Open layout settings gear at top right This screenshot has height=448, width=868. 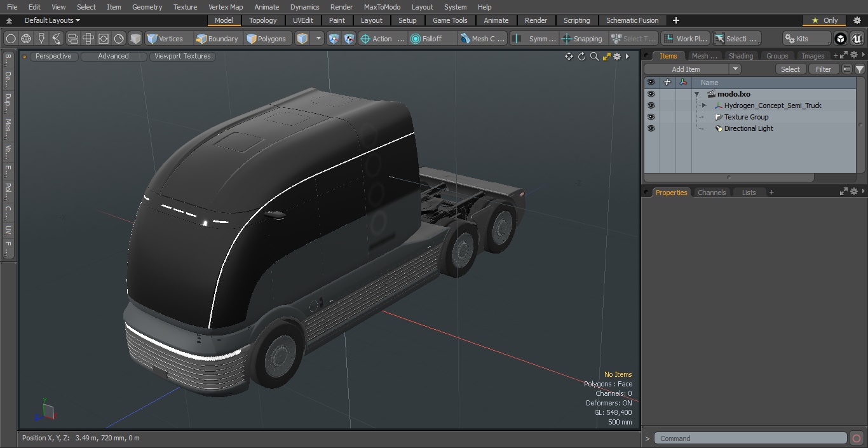coord(857,20)
